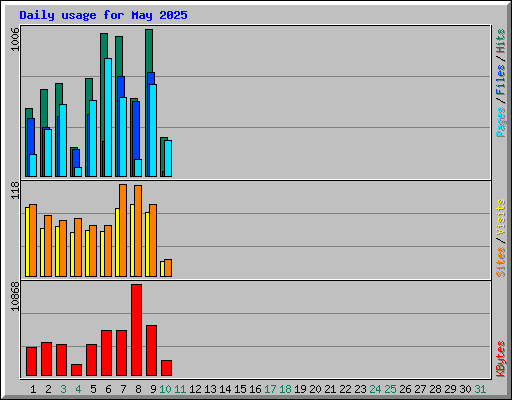
Task: Click the orange bar for day 1
Action: 33,240
